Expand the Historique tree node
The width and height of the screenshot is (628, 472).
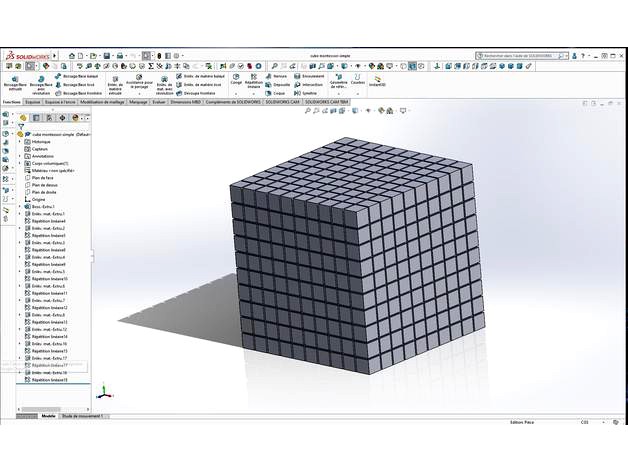20,142
